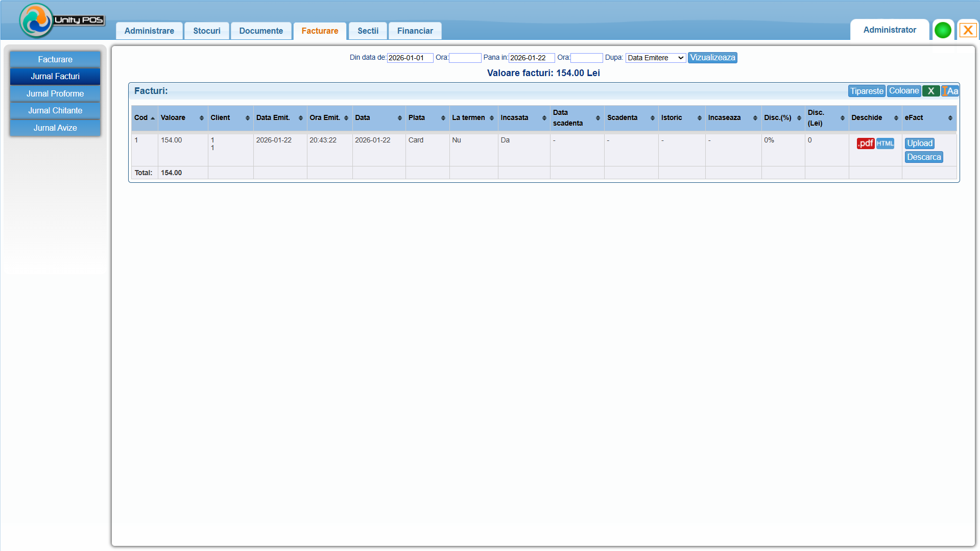Click the Unity POS logo
Image resolution: width=980 pixels, height=551 pixels.
(61, 20)
